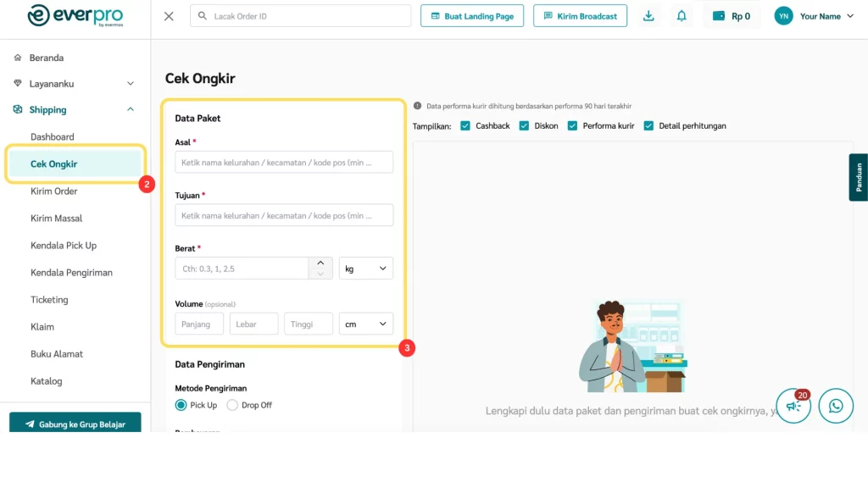
Task: Click the Asal origin input field
Action: 284,162
